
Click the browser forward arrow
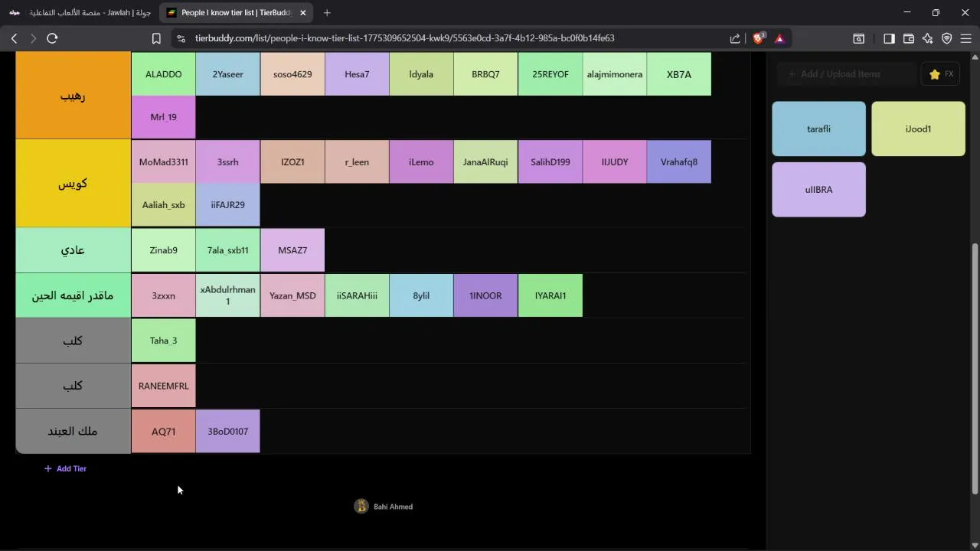coord(33,38)
